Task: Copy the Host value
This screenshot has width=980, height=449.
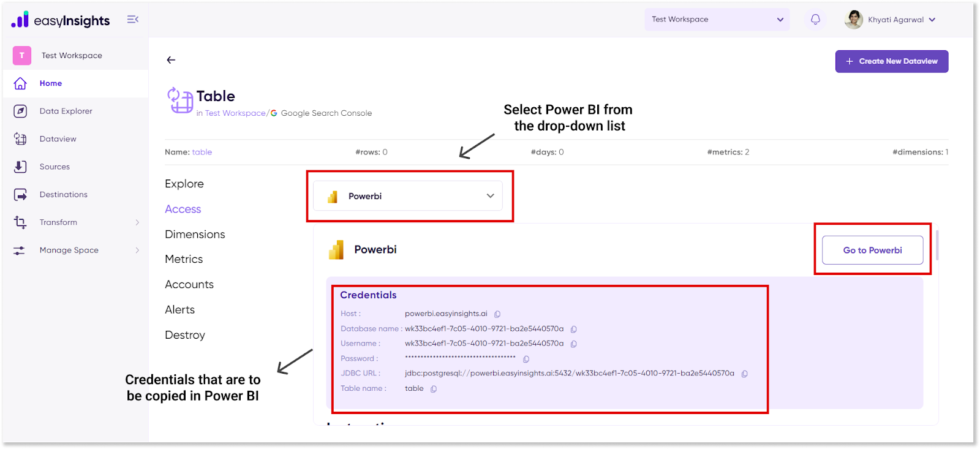Action: click(497, 314)
